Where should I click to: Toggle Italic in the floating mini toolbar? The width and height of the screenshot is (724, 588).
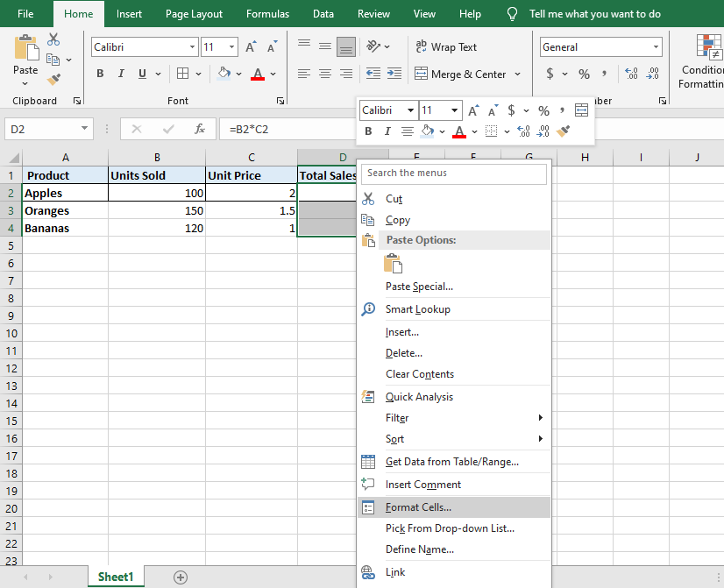pos(387,131)
